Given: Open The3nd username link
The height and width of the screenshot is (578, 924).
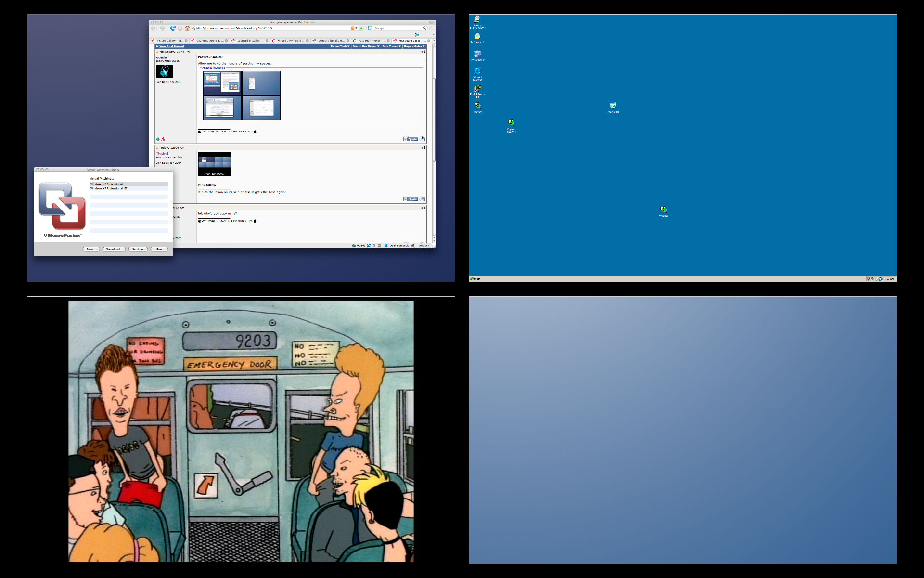Looking at the screenshot, I should (162, 154).
